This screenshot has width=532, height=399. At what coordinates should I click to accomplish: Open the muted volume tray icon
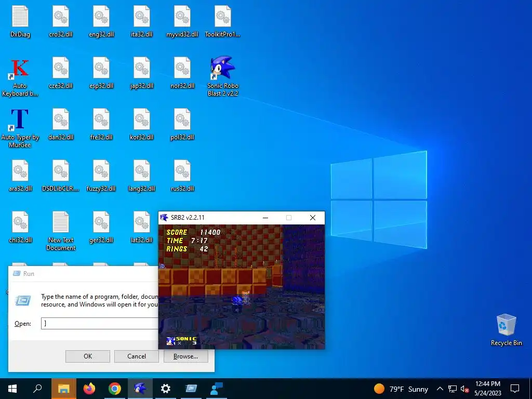[x=464, y=389]
